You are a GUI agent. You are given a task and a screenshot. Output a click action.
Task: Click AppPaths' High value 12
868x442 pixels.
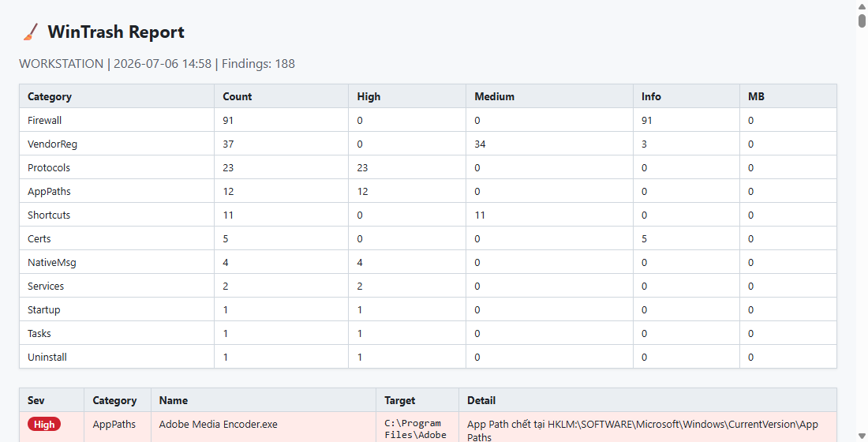(362, 192)
